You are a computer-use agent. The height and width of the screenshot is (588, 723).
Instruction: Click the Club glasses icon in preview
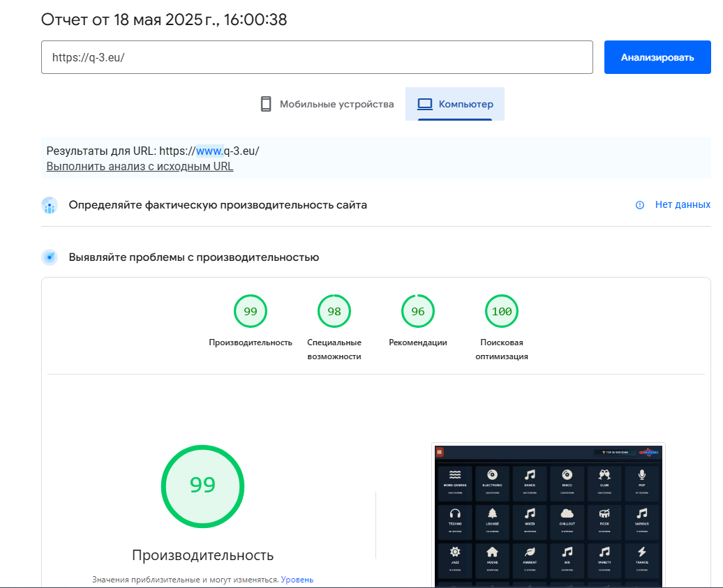click(604, 474)
